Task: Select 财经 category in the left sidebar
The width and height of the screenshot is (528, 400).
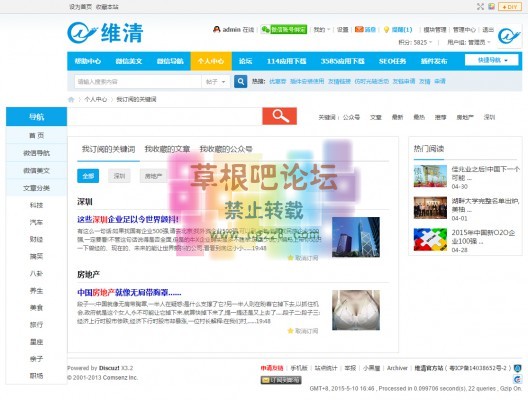Action: click(x=36, y=239)
